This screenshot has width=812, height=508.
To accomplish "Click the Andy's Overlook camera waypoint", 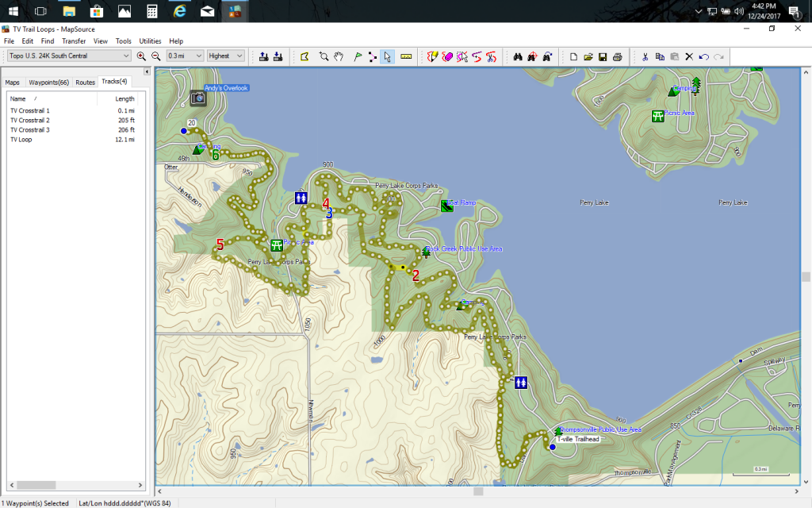I will coord(197,98).
